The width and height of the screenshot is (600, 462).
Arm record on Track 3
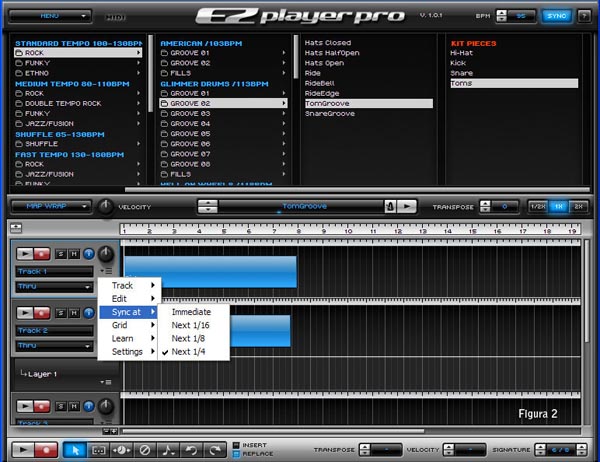(42, 406)
